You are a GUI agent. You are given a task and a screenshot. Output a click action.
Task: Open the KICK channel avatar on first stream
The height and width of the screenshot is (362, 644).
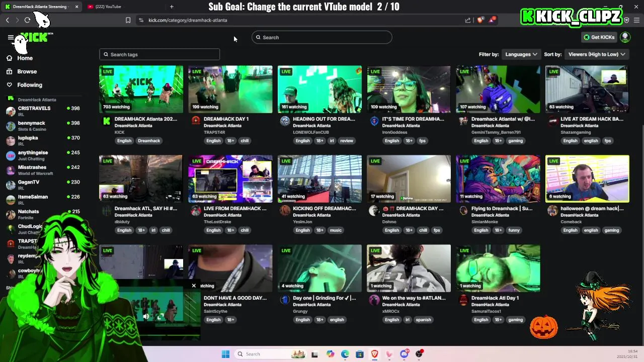coord(106,121)
